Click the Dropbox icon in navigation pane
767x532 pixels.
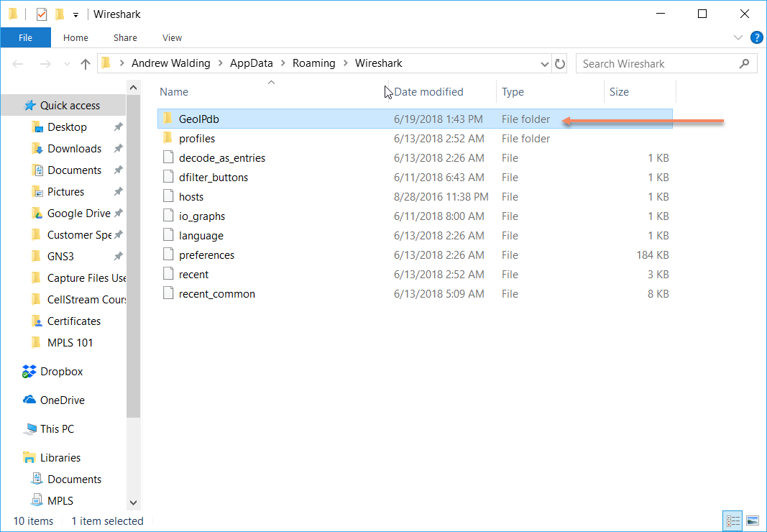tap(29, 372)
